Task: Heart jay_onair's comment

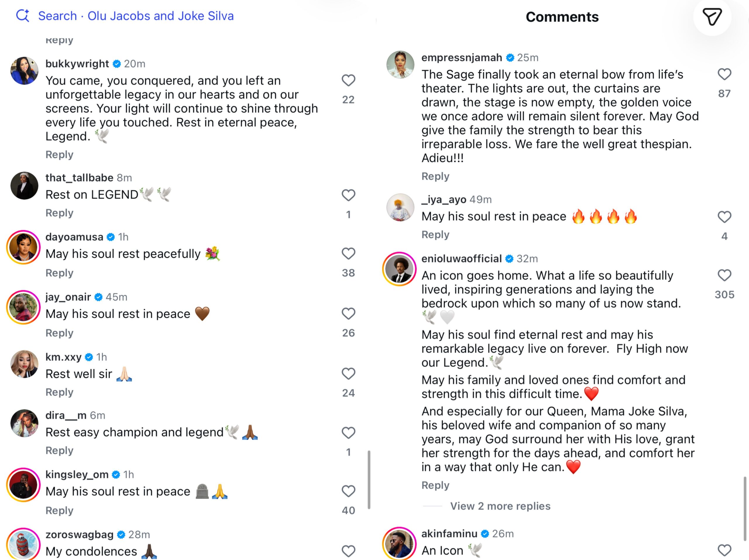Action: pyautogui.click(x=348, y=314)
